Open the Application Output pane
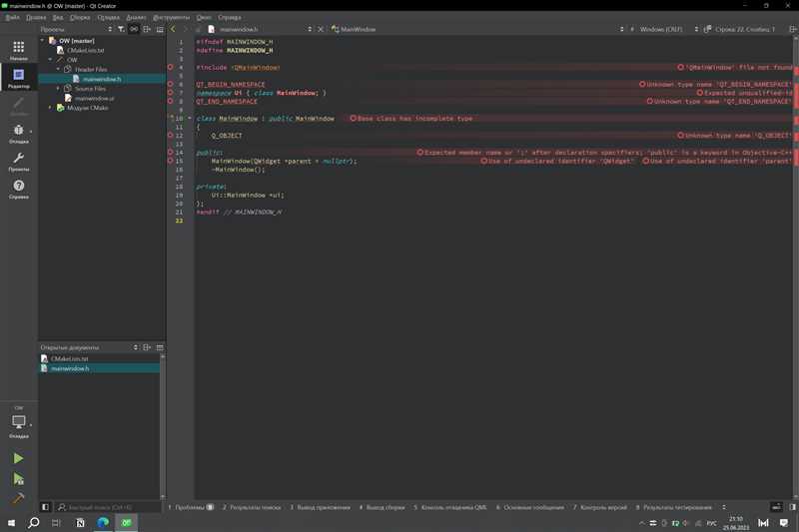The width and height of the screenshot is (799, 532). click(320, 507)
